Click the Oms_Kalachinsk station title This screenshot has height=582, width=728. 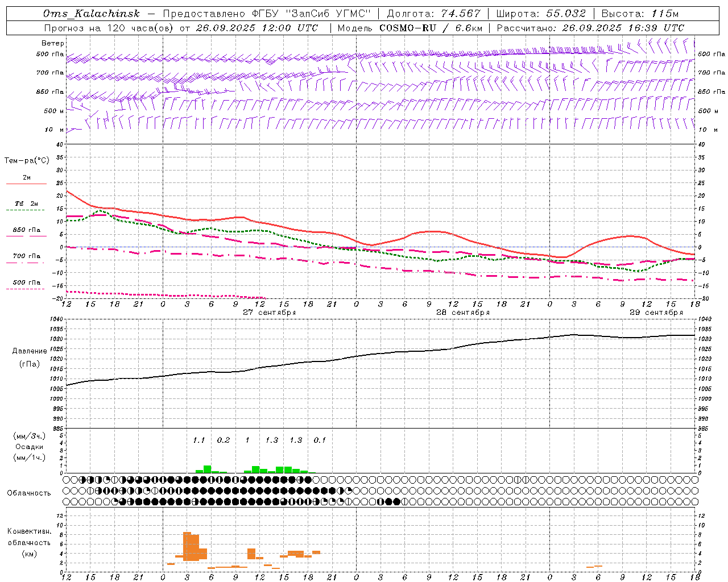(x=91, y=14)
